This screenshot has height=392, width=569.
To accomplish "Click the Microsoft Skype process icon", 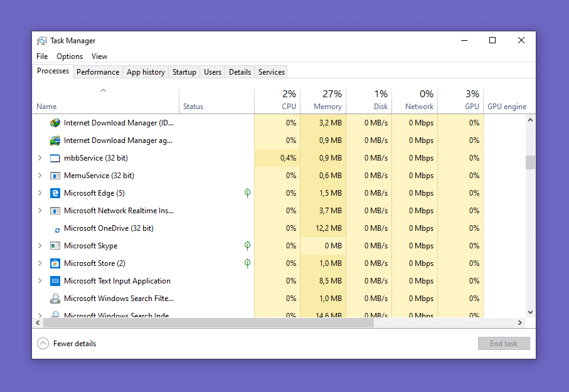I will tap(55, 246).
